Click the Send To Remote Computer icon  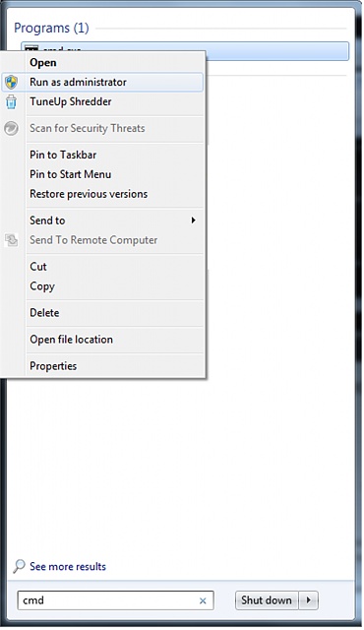click(x=11, y=240)
